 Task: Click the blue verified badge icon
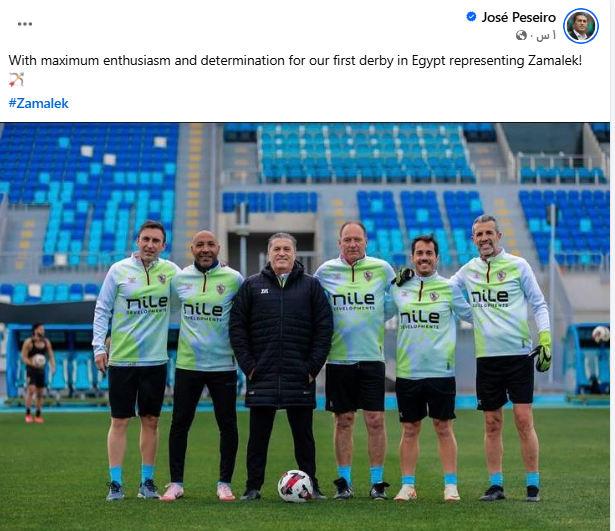471,17
